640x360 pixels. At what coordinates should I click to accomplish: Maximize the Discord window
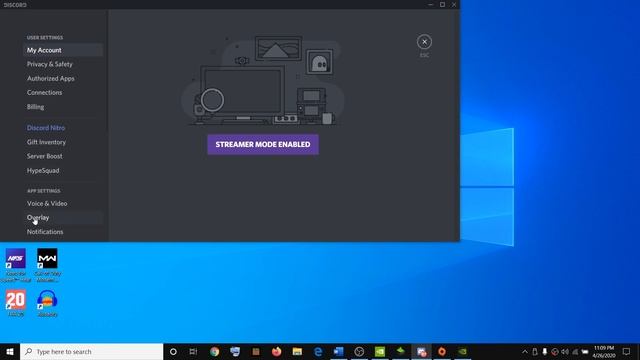tap(442, 4)
